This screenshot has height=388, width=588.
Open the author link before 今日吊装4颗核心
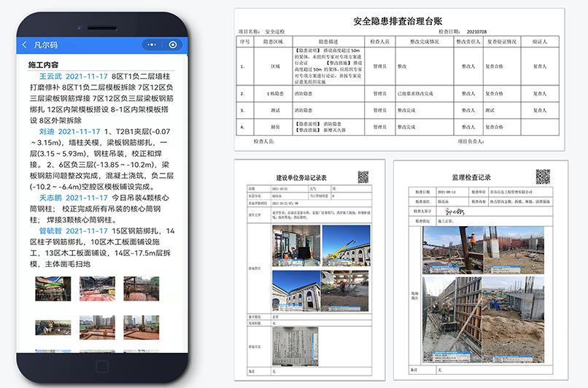pyautogui.click(x=50, y=198)
